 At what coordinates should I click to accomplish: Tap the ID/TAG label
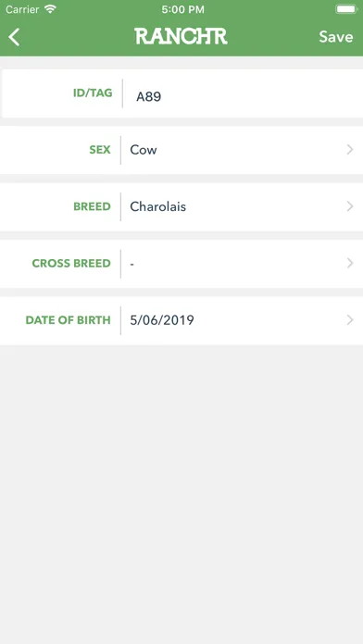(93, 93)
